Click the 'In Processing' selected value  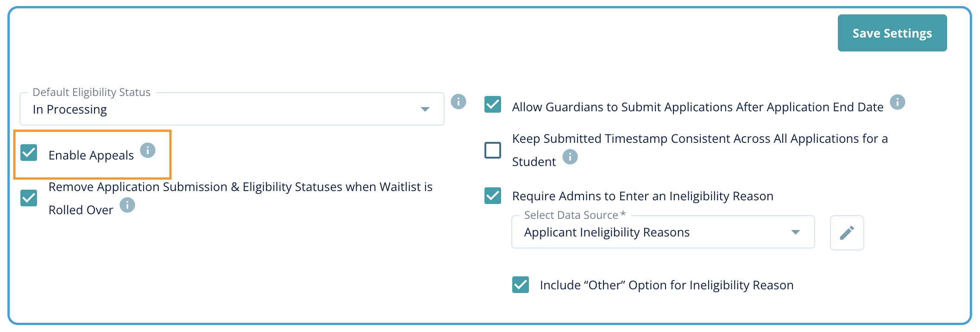(70, 109)
